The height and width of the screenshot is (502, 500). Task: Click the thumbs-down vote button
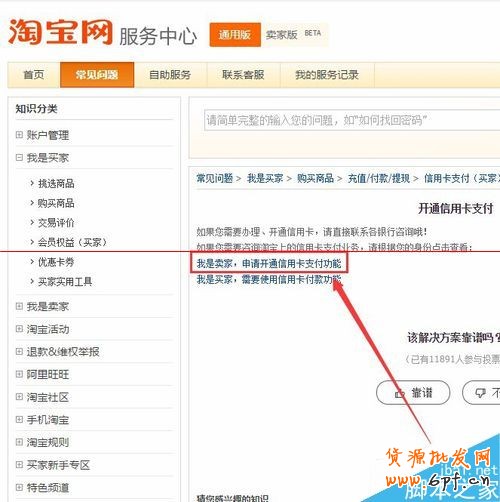(482, 393)
